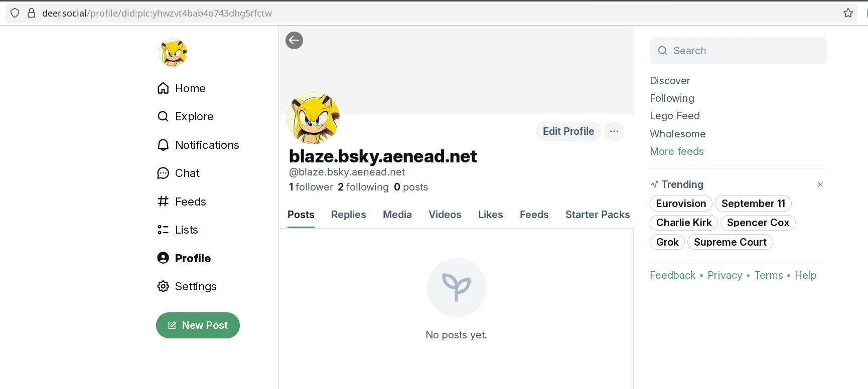Open the Chat bubble icon
Viewport: 868px width, 389px height.
pyautogui.click(x=163, y=173)
